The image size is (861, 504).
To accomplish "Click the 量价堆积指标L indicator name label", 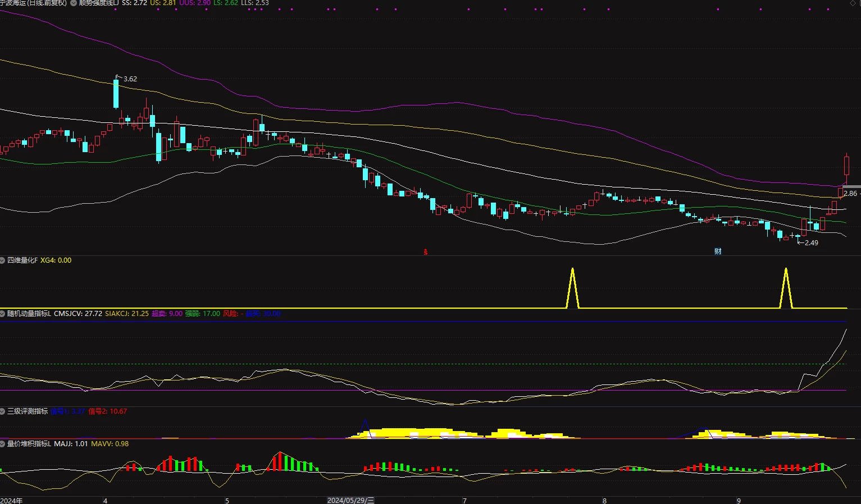I will [29, 444].
